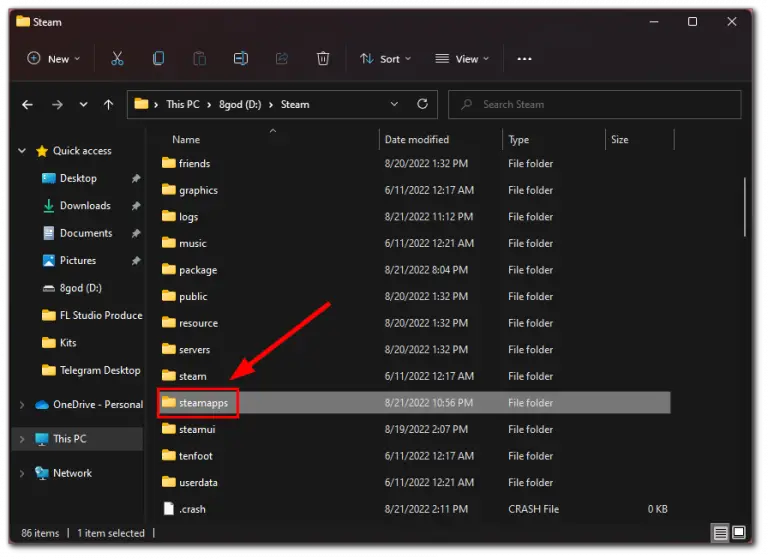Click the Search Steam field
Screen dimensions: 768x559
tap(595, 104)
